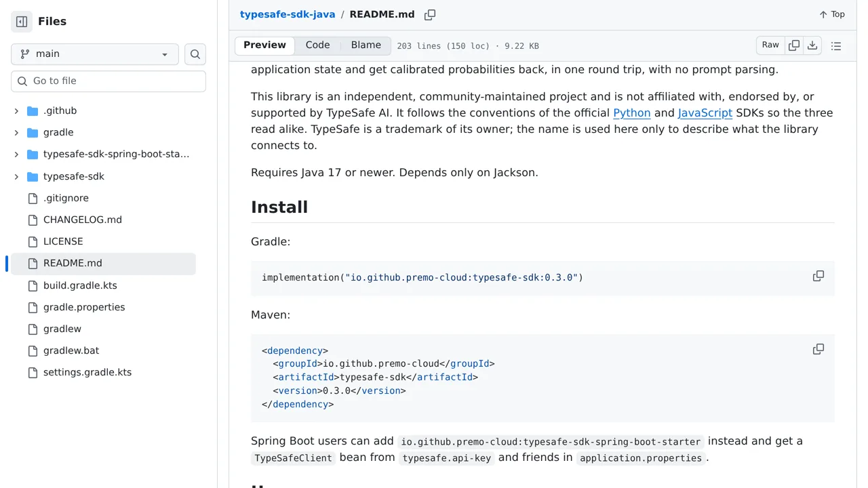The image size is (868, 488).
Task: Click the file search magnifier button
Action: click(195, 54)
